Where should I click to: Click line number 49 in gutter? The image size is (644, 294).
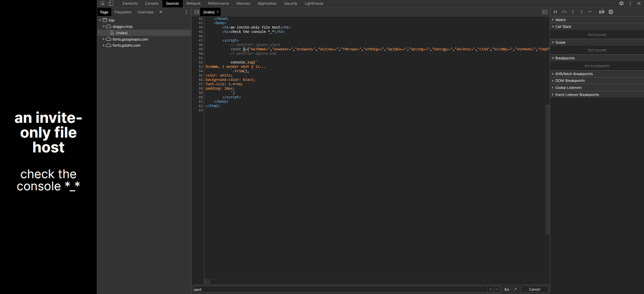click(201, 49)
